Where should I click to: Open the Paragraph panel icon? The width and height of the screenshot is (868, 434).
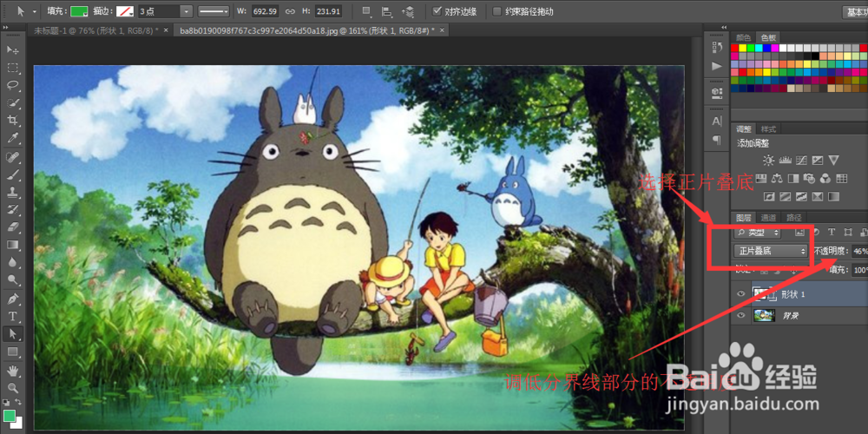[717, 139]
